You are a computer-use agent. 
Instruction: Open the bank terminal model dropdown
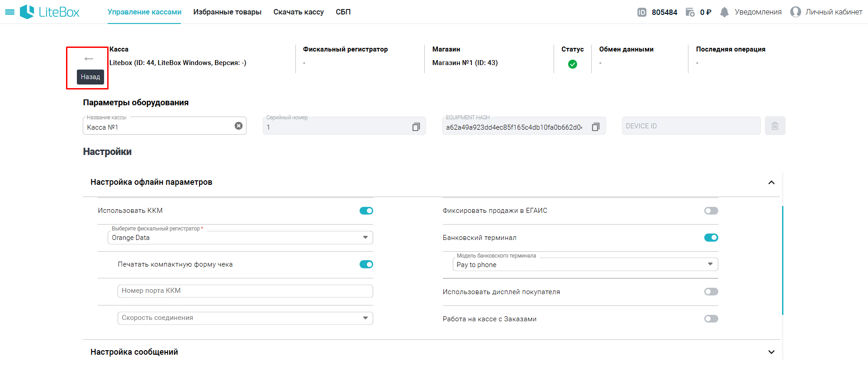(585, 264)
